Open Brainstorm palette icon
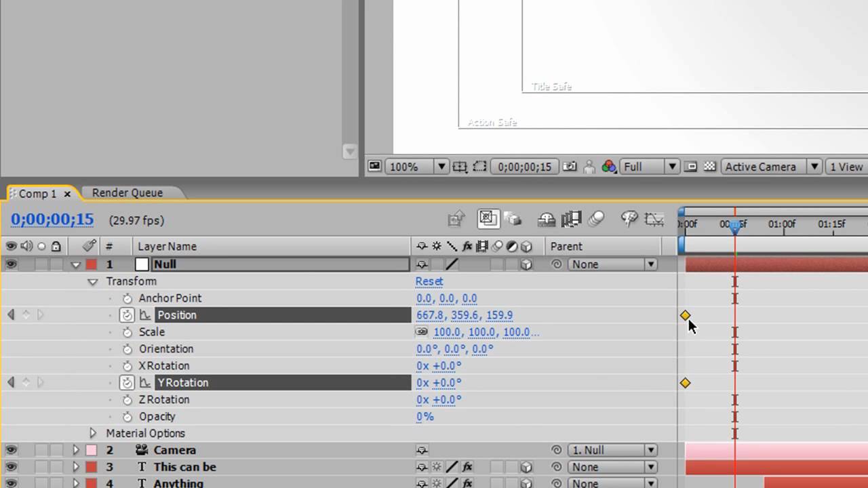 (x=629, y=219)
